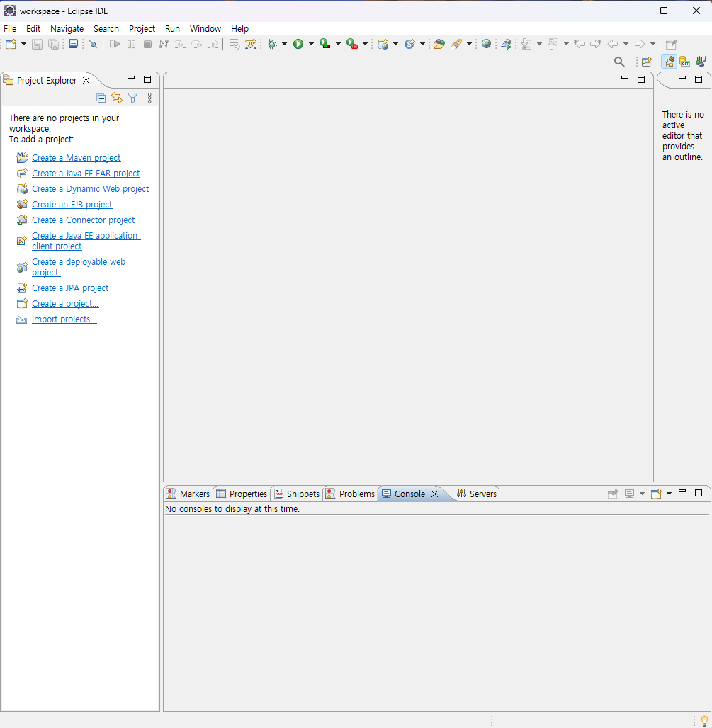Click the green Run icon
Viewport: 712px width, 728px height.
click(x=298, y=44)
